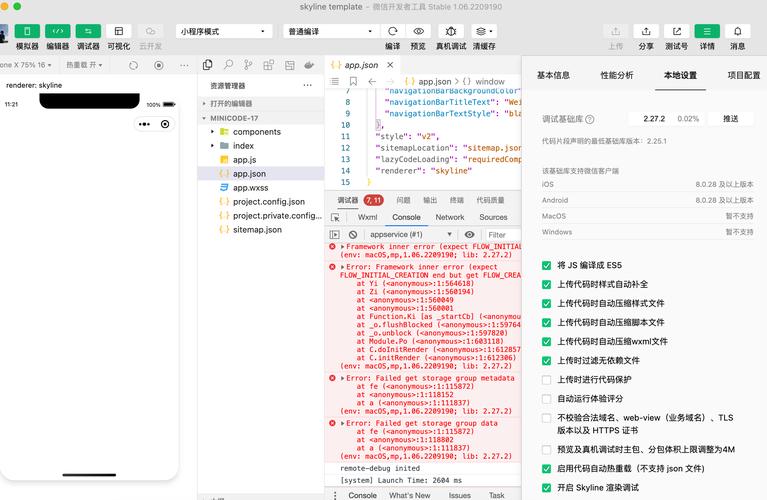
Task: Click the element inspector picker icon
Action: 335,217
